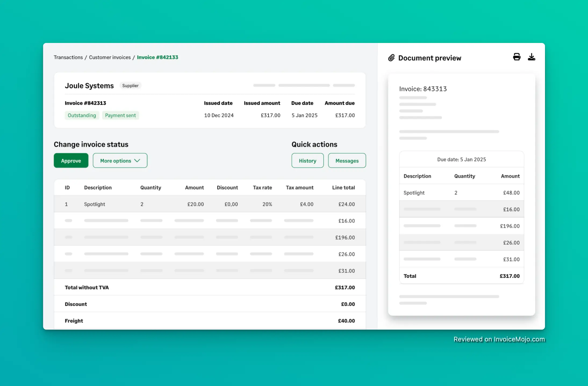This screenshot has height=386, width=588.
Task: Click the Due date: 5 Jan 2025 header
Action: (x=461, y=159)
